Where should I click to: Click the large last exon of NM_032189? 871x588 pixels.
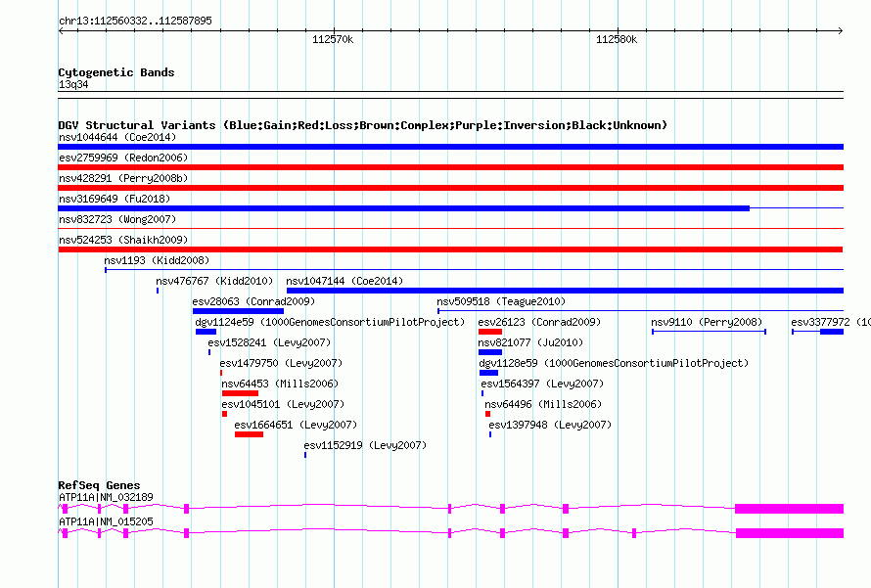point(790,509)
